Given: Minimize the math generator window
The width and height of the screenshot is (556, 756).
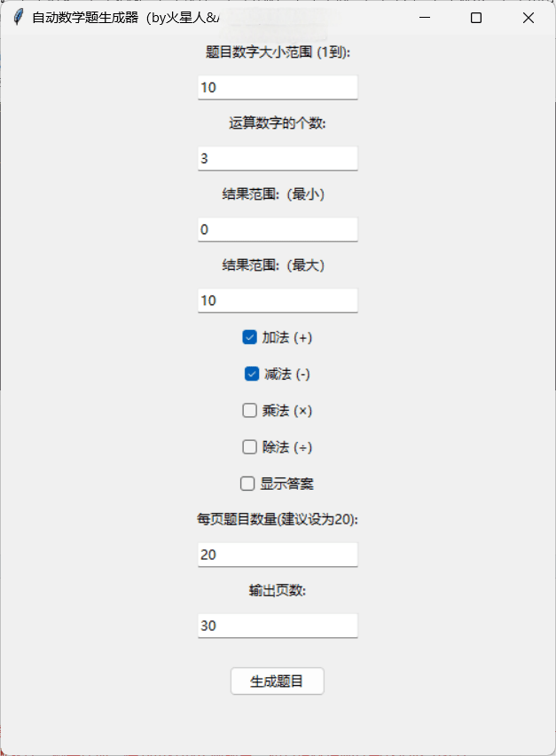Looking at the screenshot, I should coord(423,18).
